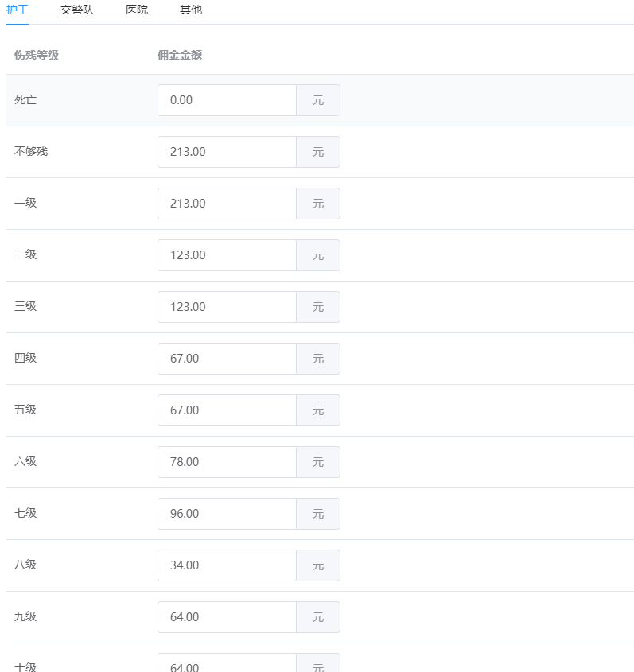The width and height of the screenshot is (634, 672).
Task: Focus the 六级 commission amount input
Action: coord(228,462)
